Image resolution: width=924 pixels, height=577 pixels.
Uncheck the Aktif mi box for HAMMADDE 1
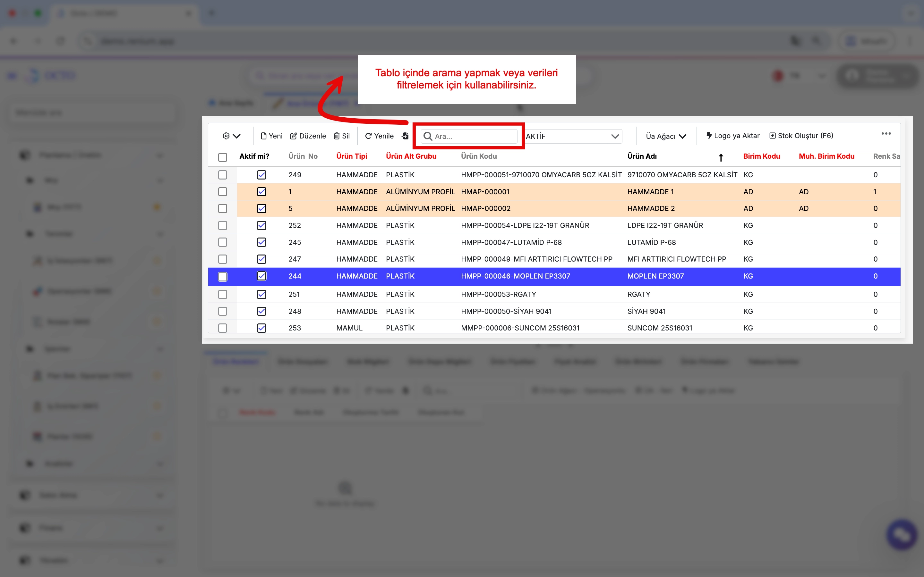pyautogui.click(x=261, y=192)
